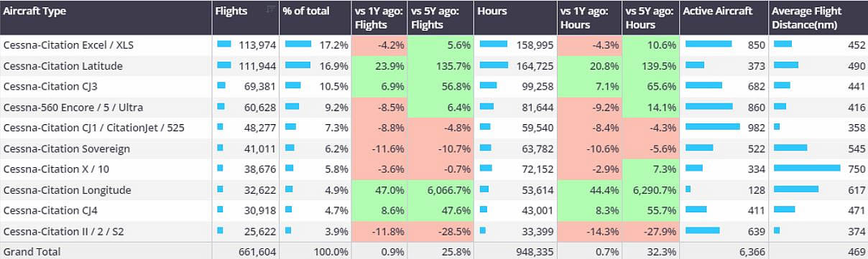Click the CJ1 Active Aircraft bar

(713, 126)
